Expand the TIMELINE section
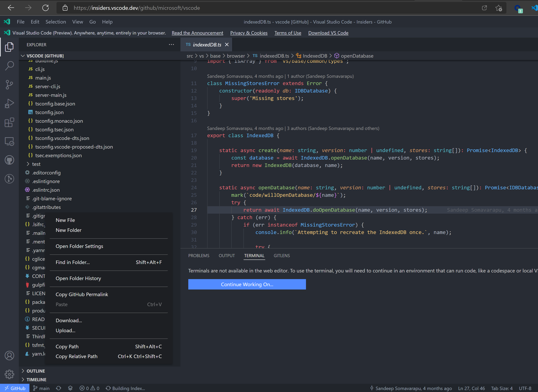The height and width of the screenshot is (392, 538). [x=36, y=379]
